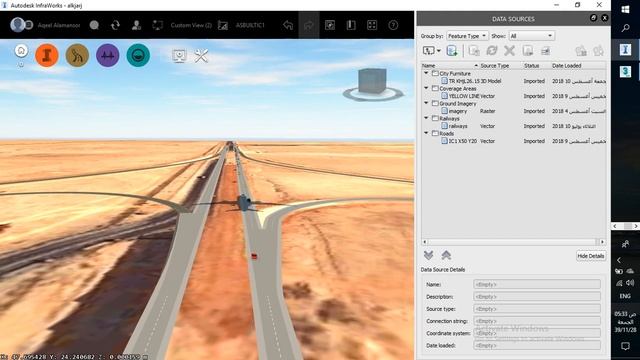The image size is (640, 360).
Task: Float the Data Sources panel
Action: 593,18
